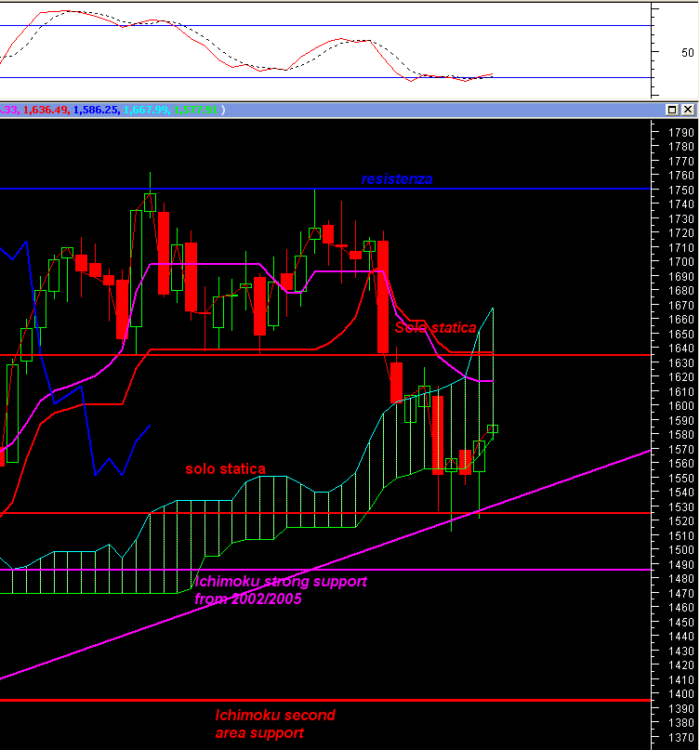Click the 1490 price axis label
The height and width of the screenshot is (750, 700).
680,564
